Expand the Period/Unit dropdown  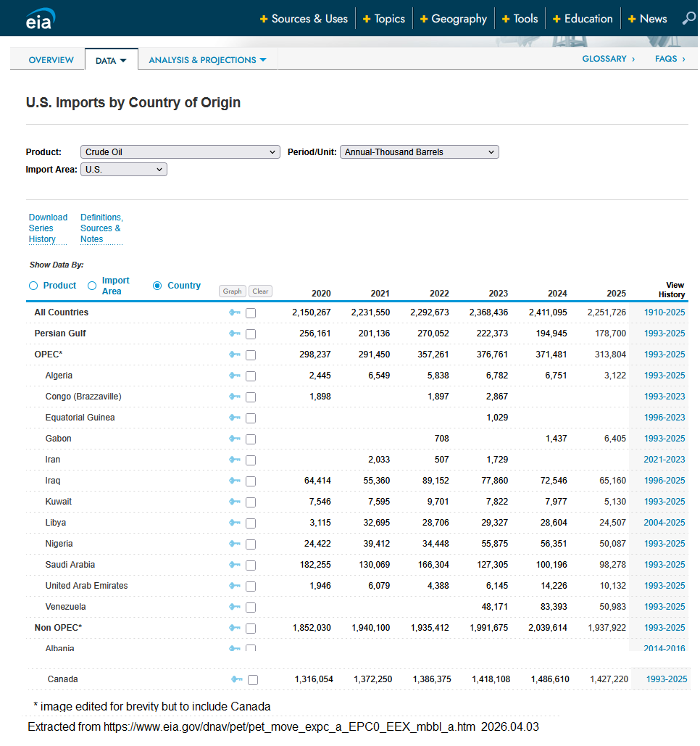coord(419,152)
